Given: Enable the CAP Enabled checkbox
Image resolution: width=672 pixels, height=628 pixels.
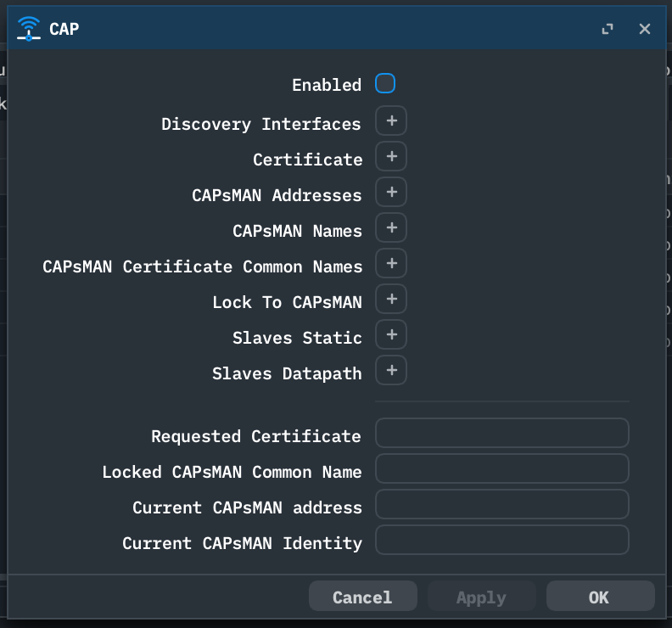Looking at the screenshot, I should (385, 84).
